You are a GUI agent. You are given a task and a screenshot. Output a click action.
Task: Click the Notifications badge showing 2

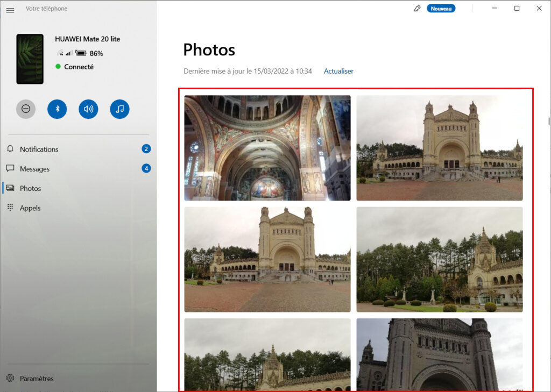point(146,149)
